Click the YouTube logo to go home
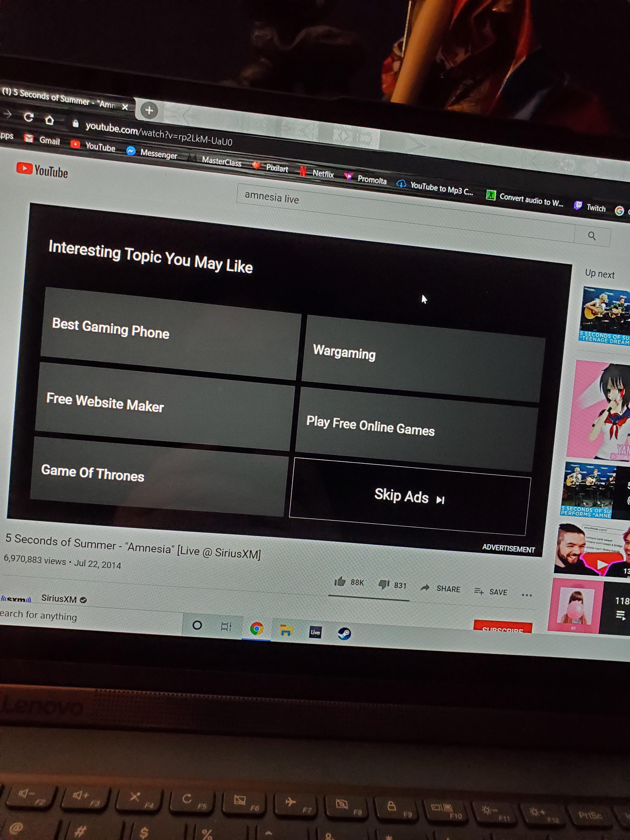The width and height of the screenshot is (630, 840). tap(42, 170)
